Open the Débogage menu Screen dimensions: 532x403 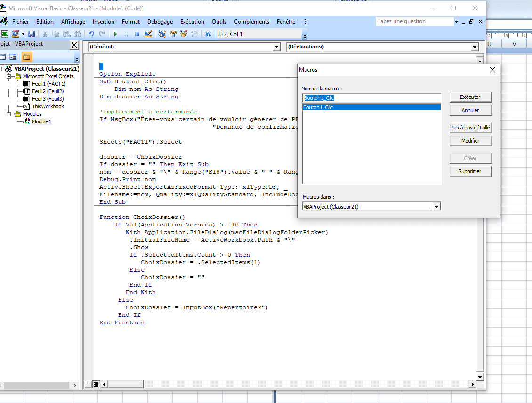pyautogui.click(x=160, y=22)
